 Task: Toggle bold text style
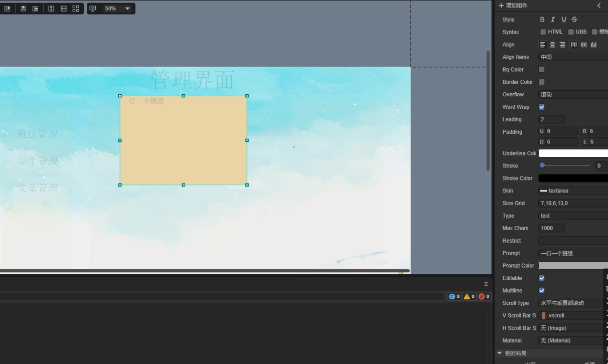coord(542,20)
